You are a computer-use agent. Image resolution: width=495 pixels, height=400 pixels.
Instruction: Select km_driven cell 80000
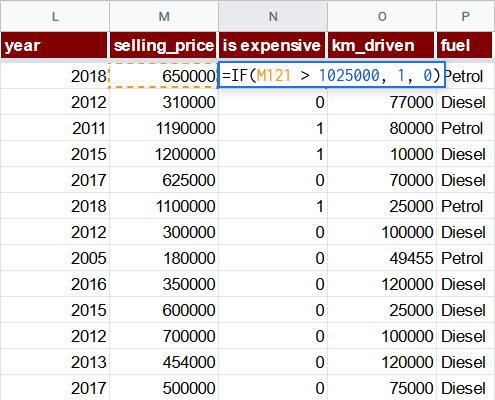(x=382, y=128)
